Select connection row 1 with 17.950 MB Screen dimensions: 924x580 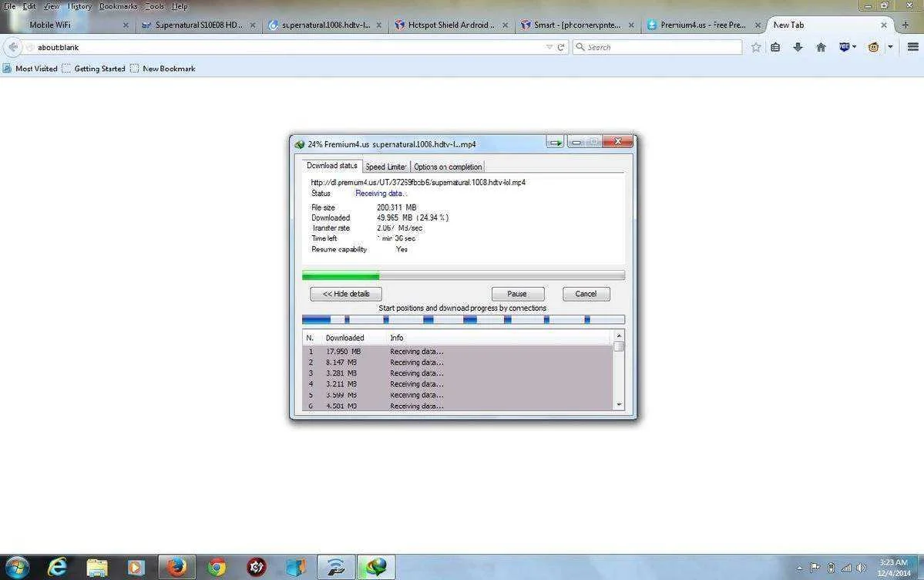pyautogui.click(x=458, y=351)
